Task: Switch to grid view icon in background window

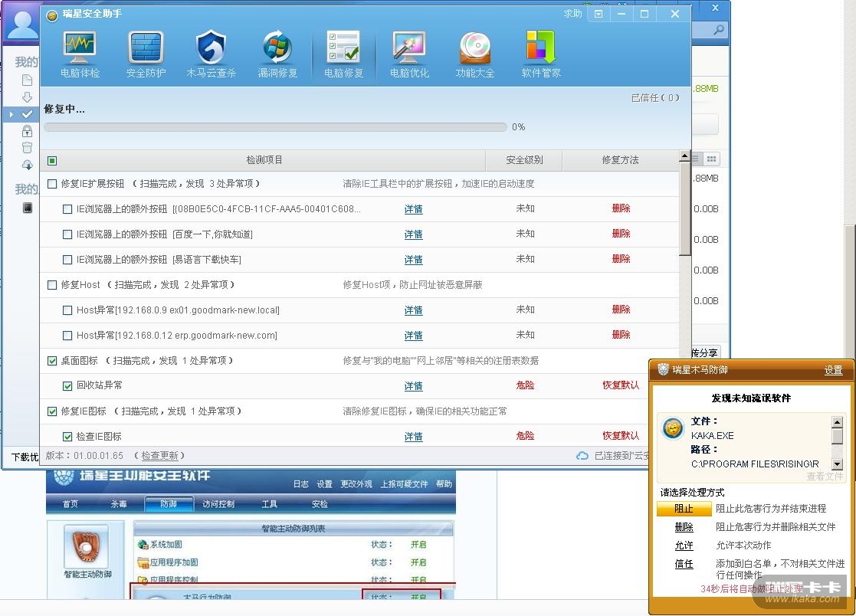Action: [x=711, y=159]
